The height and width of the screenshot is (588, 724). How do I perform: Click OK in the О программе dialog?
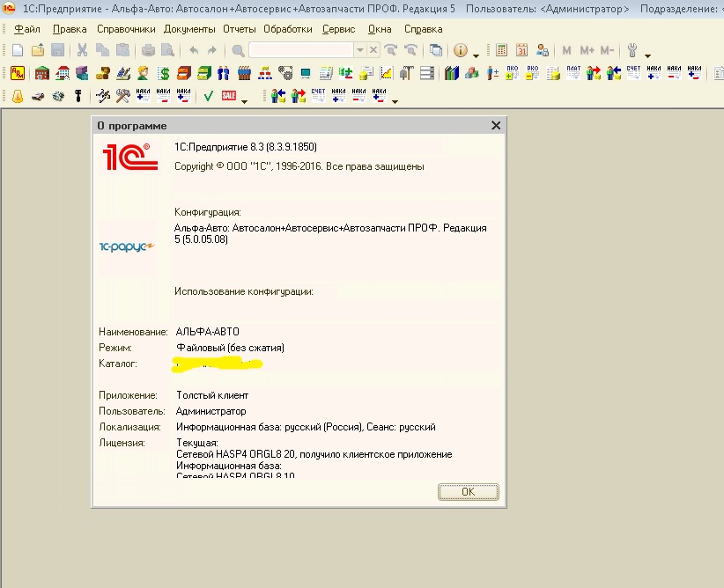pos(469,492)
